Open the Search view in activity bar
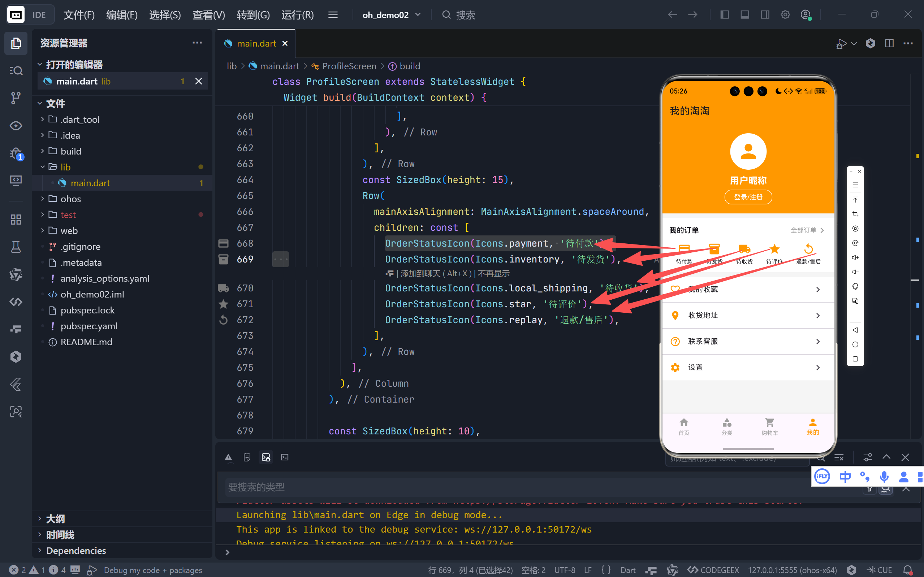924x577 pixels. point(16,71)
